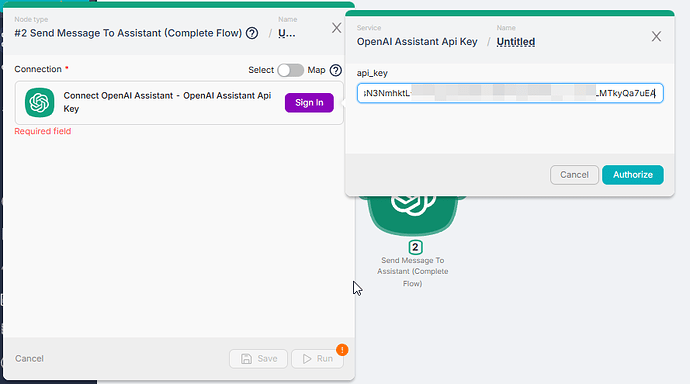Edit the Untitled connection name
The width and height of the screenshot is (690, 384).
[x=516, y=42]
